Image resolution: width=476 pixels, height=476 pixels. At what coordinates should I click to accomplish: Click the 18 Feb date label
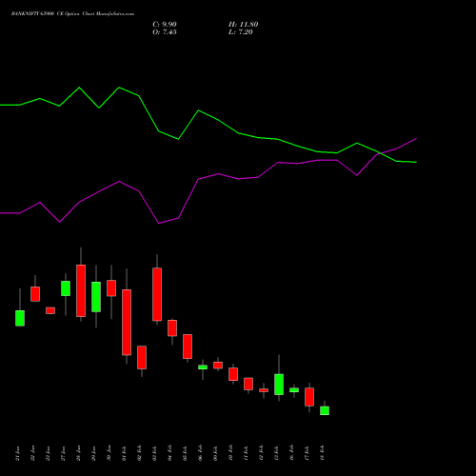point(323,453)
